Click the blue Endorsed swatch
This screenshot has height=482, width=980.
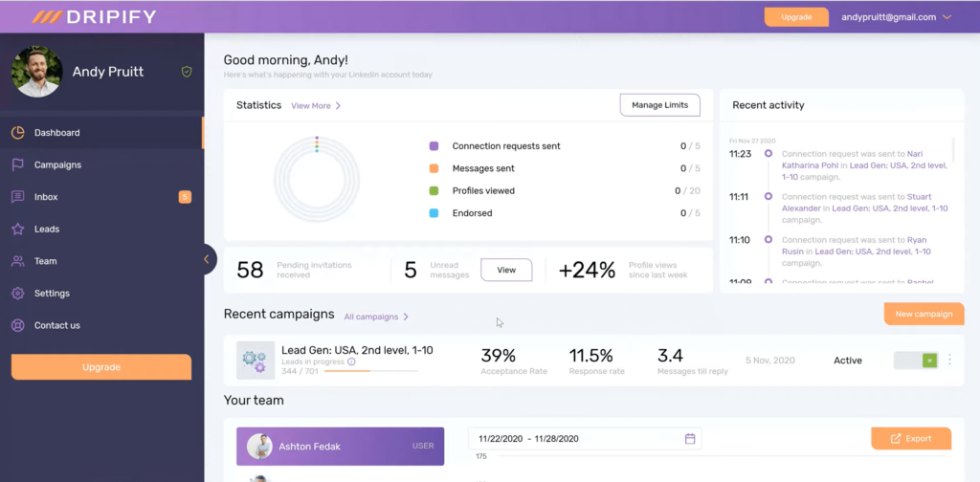click(434, 213)
